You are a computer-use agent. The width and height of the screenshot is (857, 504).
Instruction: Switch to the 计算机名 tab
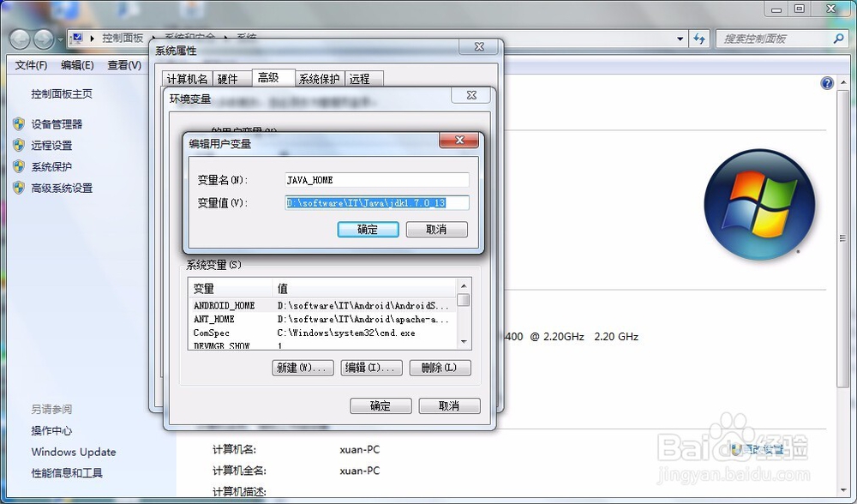coord(188,77)
